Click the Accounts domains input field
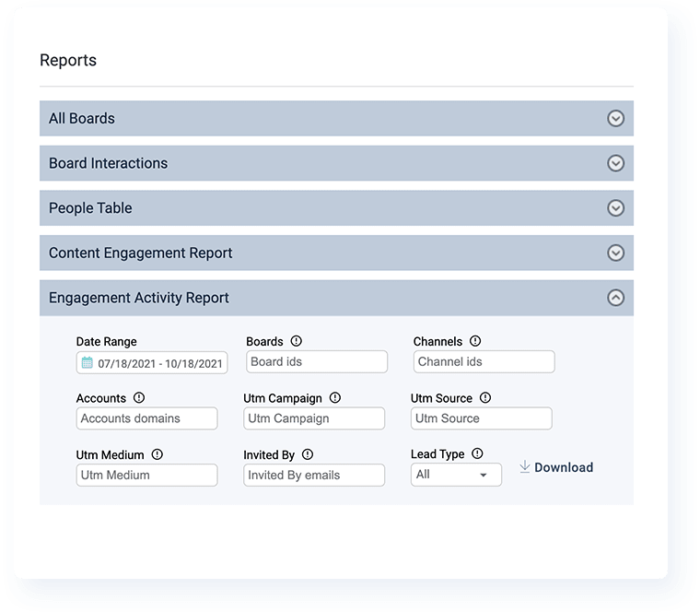Image resolution: width=700 pixels, height=612 pixels. click(147, 418)
